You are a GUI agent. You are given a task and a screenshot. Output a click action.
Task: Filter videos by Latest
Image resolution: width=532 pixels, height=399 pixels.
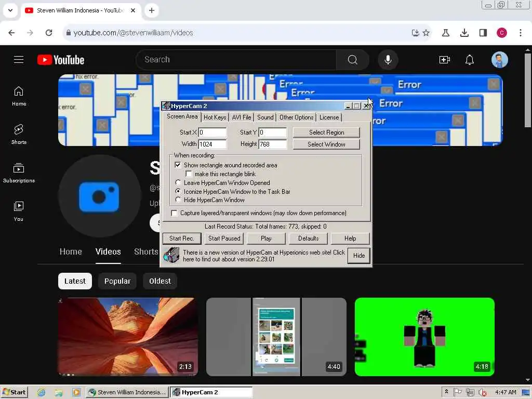(x=75, y=281)
